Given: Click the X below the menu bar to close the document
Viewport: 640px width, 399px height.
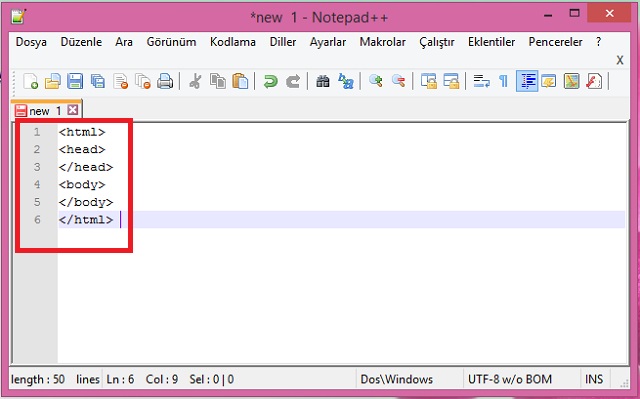Looking at the screenshot, I should (620, 60).
